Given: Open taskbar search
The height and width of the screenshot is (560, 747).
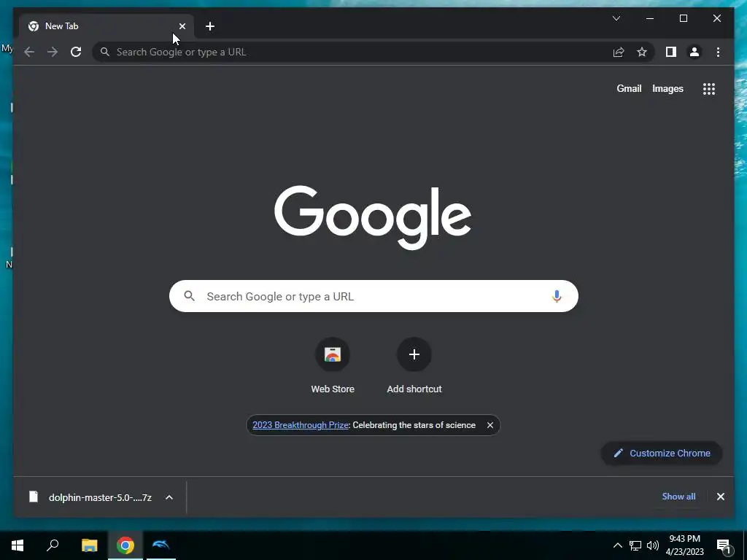Looking at the screenshot, I should tap(53, 545).
